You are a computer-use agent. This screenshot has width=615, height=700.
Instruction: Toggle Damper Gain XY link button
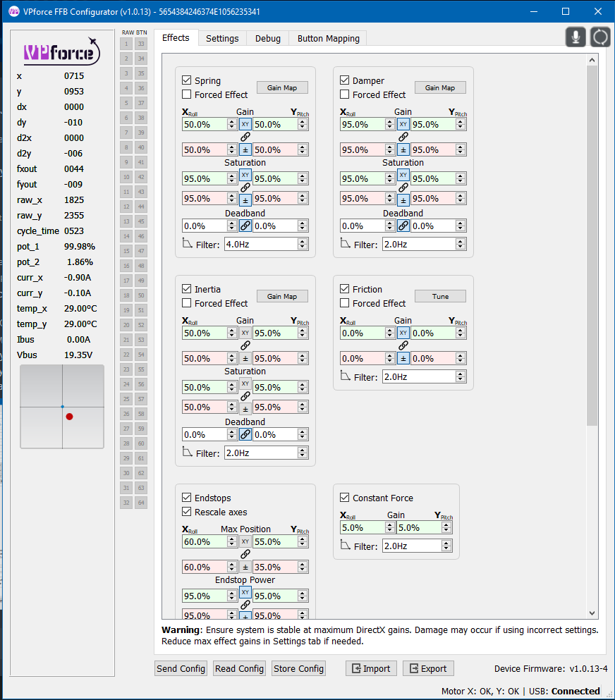403,124
